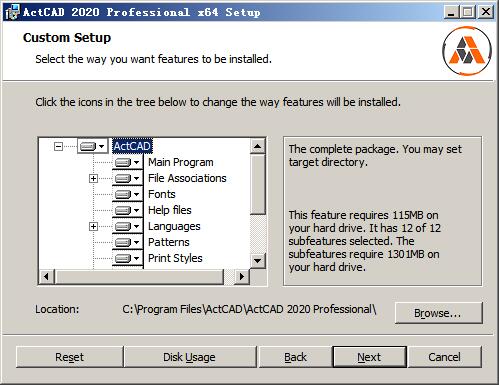Browse for a different install location

(438, 313)
